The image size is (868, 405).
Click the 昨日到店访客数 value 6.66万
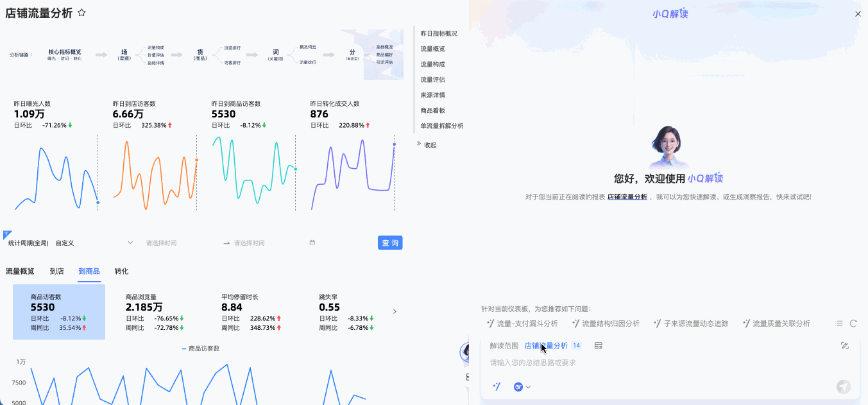point(128,114)
